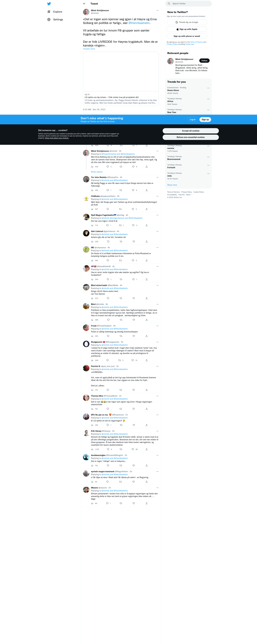Open the vg.no article preview card
This screenshot has height=644, width=257.
(121, 79)
